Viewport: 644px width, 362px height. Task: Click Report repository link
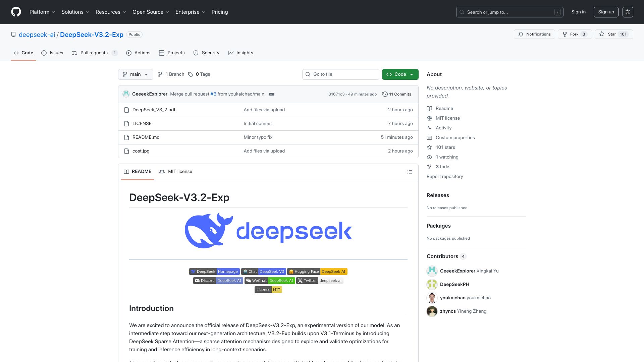pos(445,177)
